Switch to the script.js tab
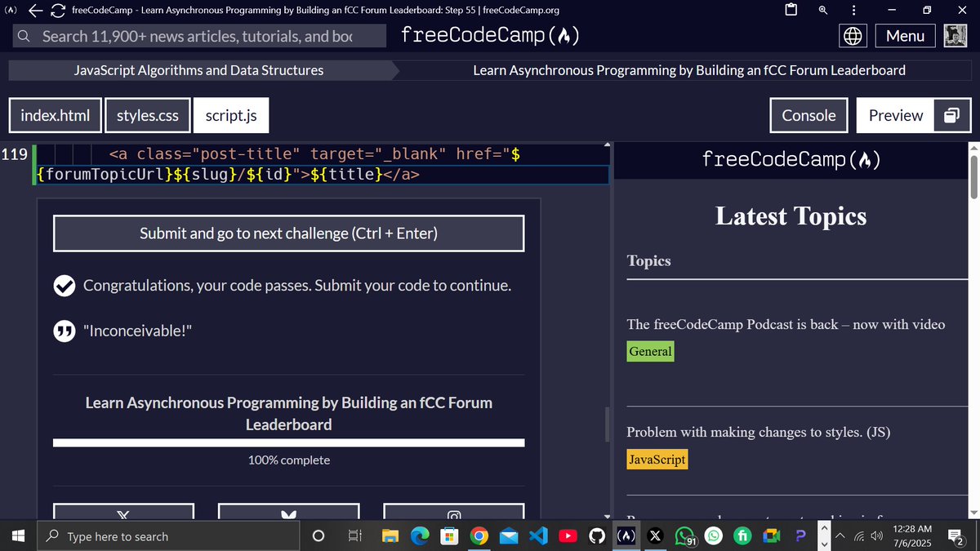 tap(231, 115)
